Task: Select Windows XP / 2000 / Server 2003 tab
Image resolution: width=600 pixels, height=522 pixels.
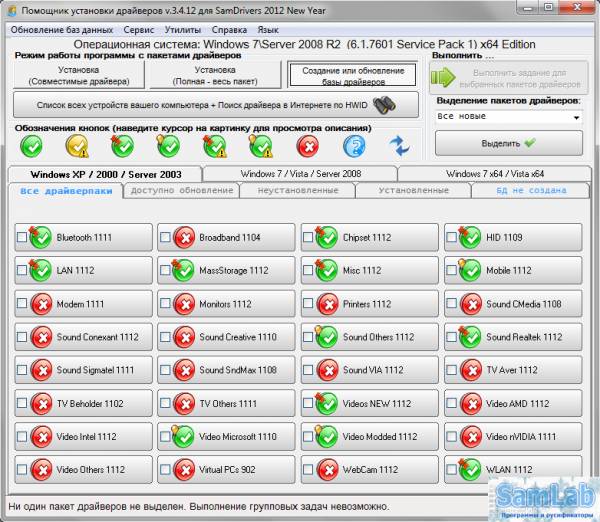Action: pos(105,175)
